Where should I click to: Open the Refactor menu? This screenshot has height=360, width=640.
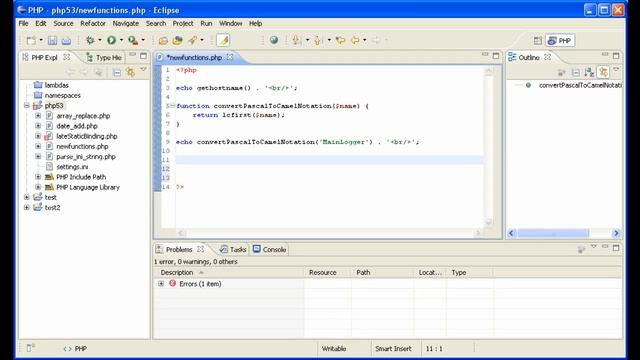pyautogui.click(x=93, y=23)
